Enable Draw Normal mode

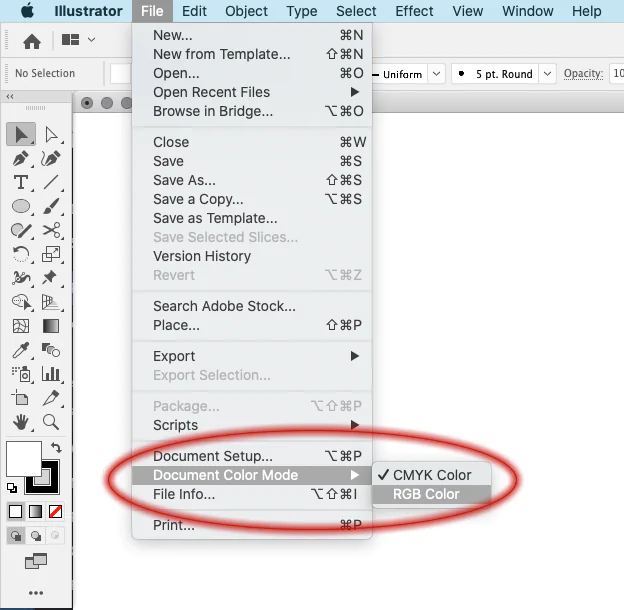point(16,536)
